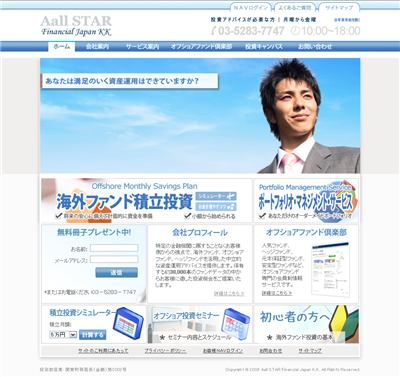Click the second blue button under シミュレーター
Image resolution: width=400 pixels, height=377 pixels.
tap(216, 207)
